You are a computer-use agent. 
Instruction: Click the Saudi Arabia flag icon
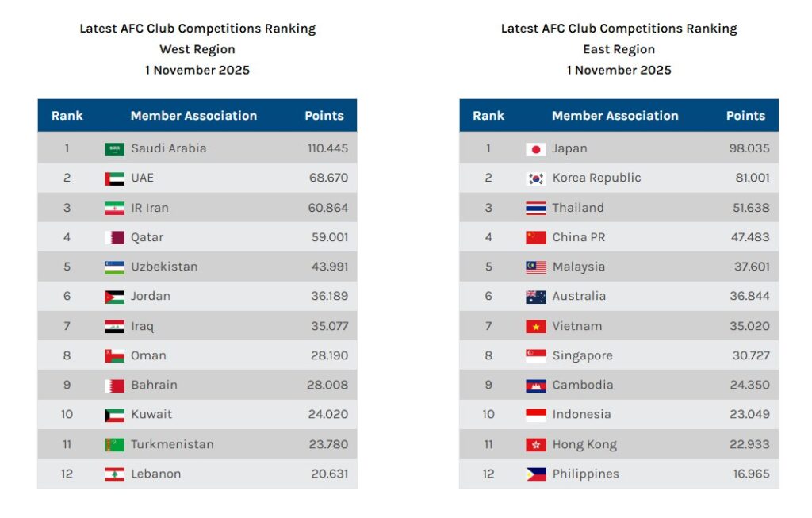[x=114, y=149]
